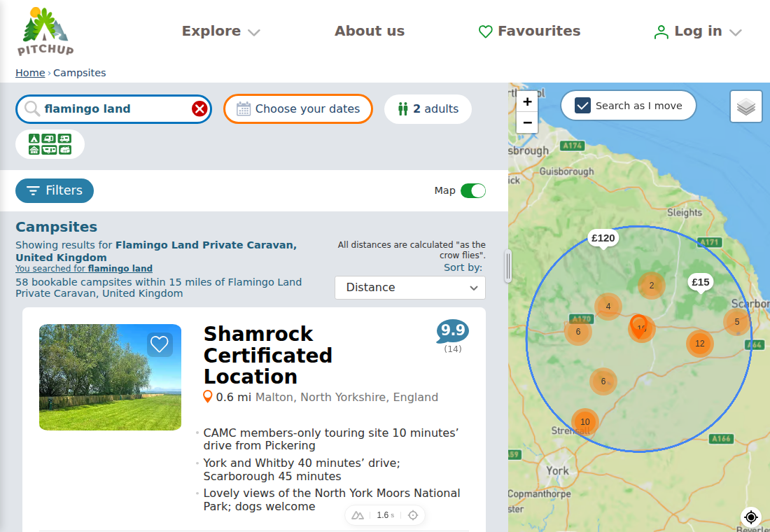This screenshot has height=532, width=770.
Task: Open the map layers switcher
Action: [746, 106]
